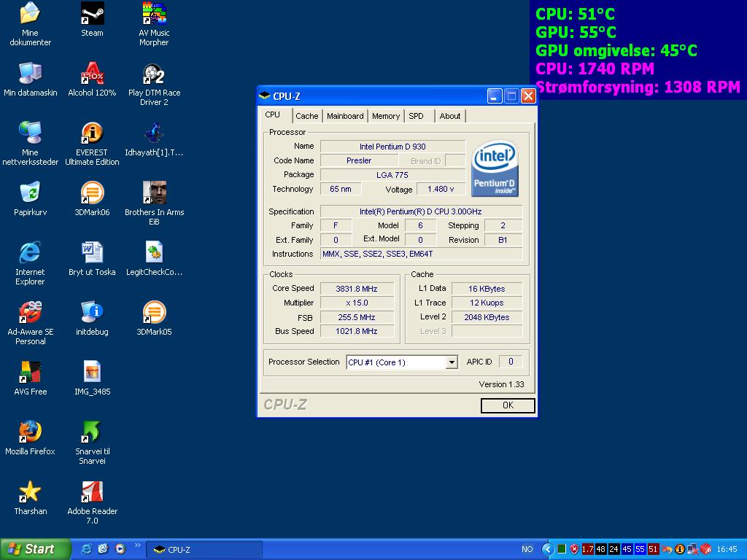Click the Specification field text

[421, 211]
